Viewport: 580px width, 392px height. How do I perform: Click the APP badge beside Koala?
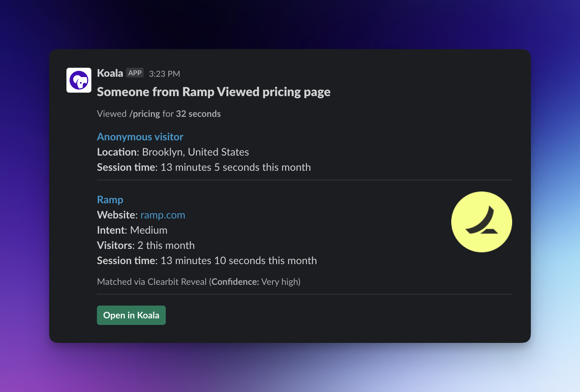tap(135, 73)
